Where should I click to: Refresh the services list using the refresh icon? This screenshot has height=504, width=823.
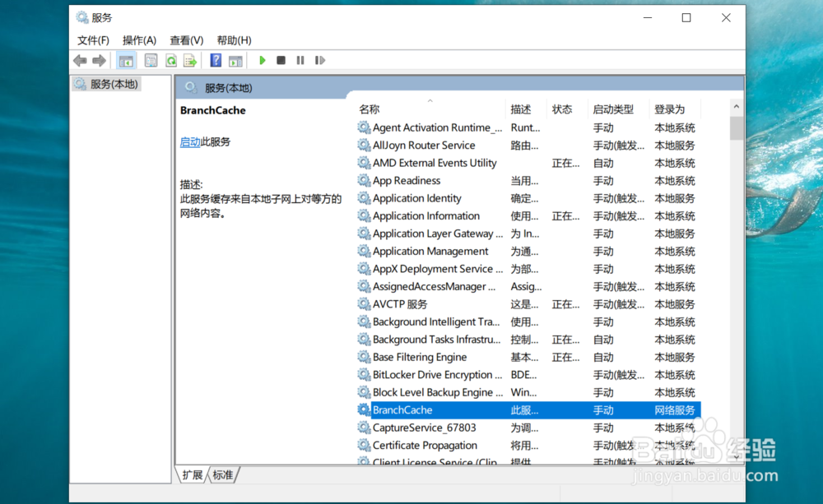tap(171, 59)
